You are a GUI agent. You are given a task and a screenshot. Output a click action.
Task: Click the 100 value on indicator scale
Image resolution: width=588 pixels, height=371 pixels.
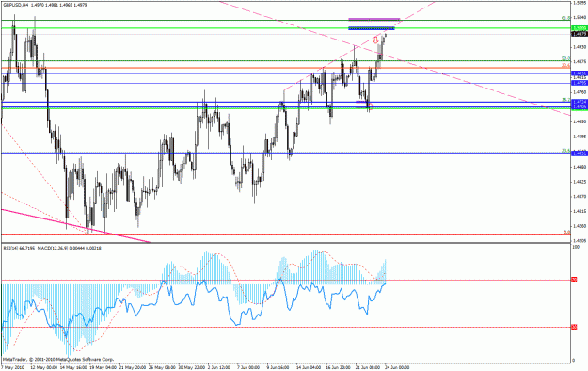point(575,247)
